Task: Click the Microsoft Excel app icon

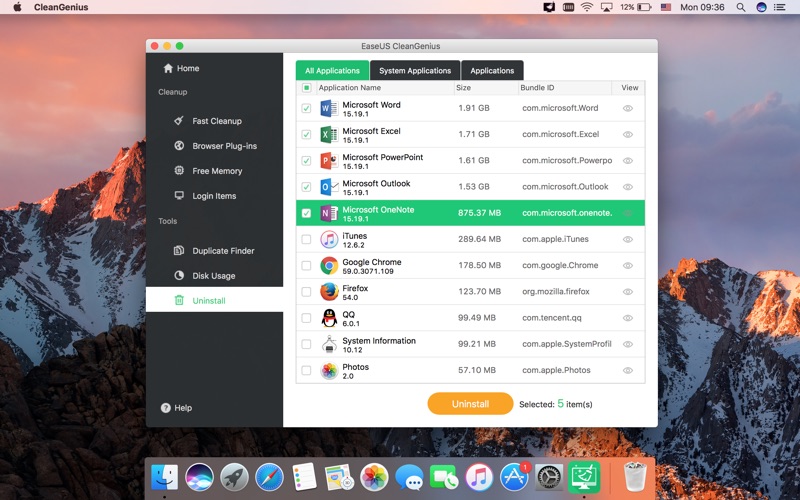Action: pos(329,134)
